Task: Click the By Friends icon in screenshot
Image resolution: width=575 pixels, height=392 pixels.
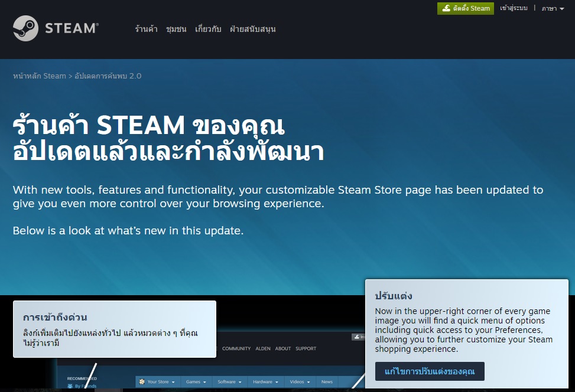Action: [70, 386]
